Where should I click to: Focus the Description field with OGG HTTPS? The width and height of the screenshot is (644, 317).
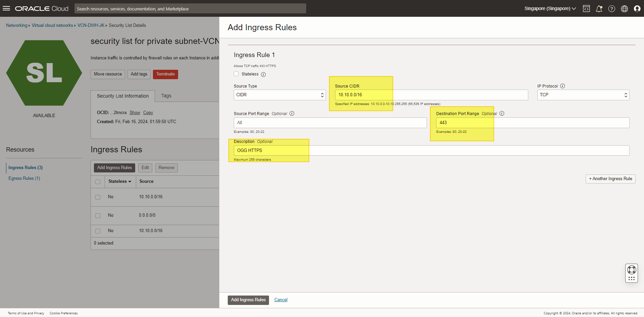[432, 151]
